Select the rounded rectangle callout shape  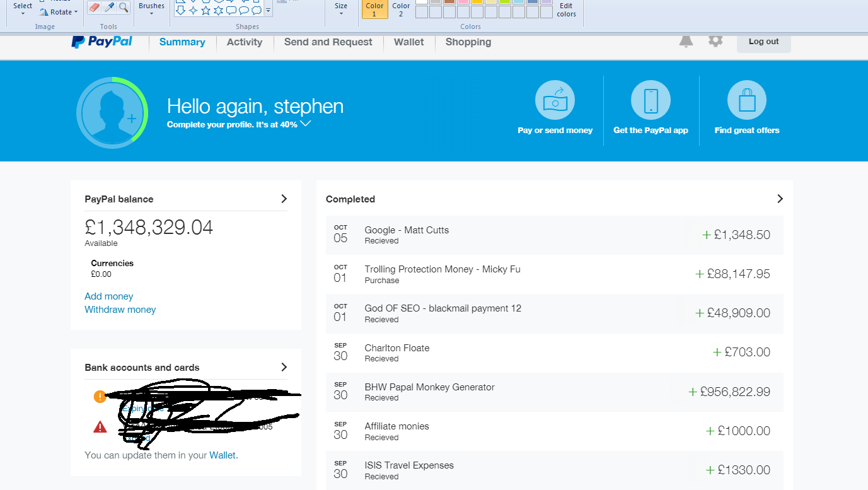(x=231, y=10)
